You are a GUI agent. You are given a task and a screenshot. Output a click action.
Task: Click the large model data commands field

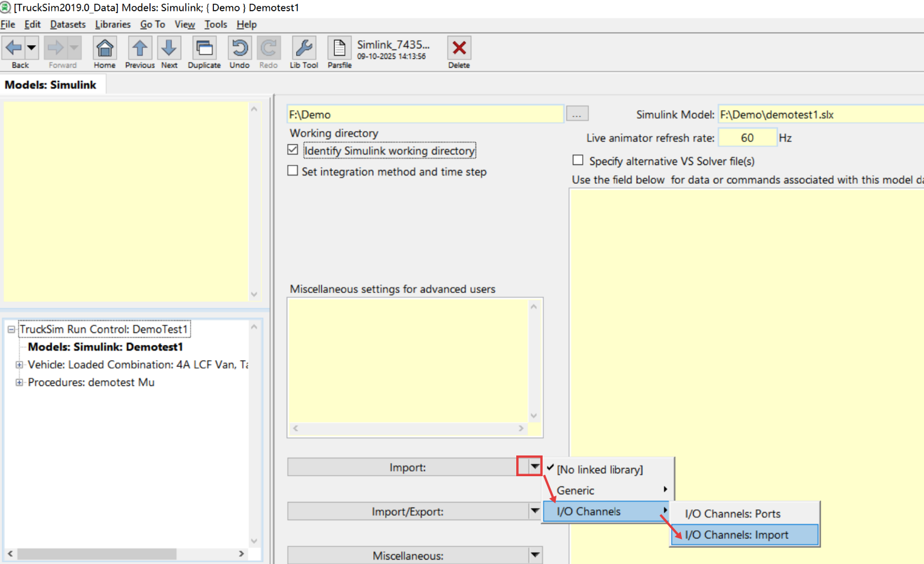click(x=746, y=376)
